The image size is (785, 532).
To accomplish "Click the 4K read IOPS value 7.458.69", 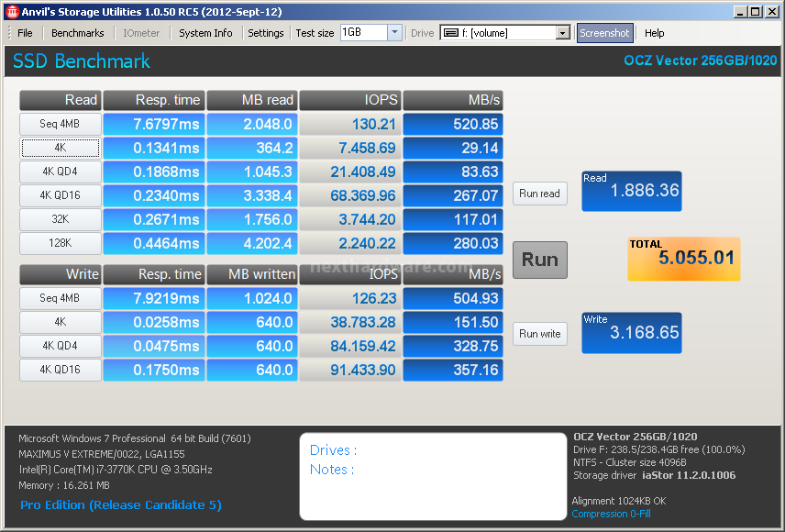I will (349, 148).
